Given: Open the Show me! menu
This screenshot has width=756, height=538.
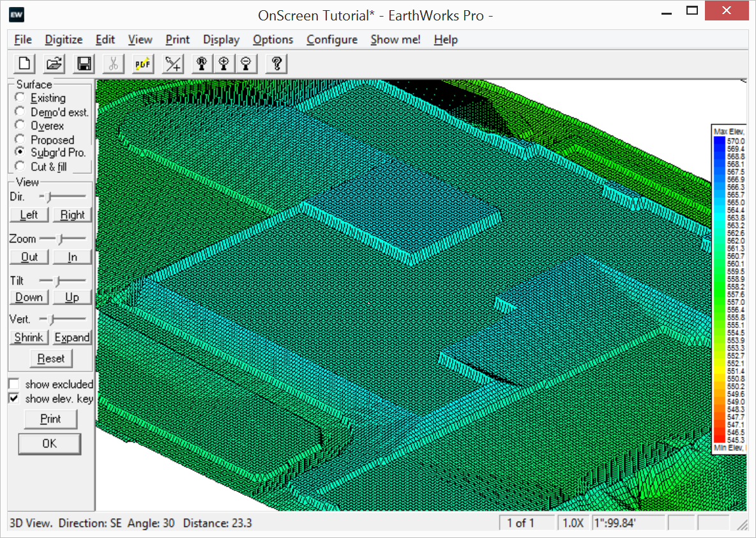Looking at the screenshot, I should click(x=395, y=40).
